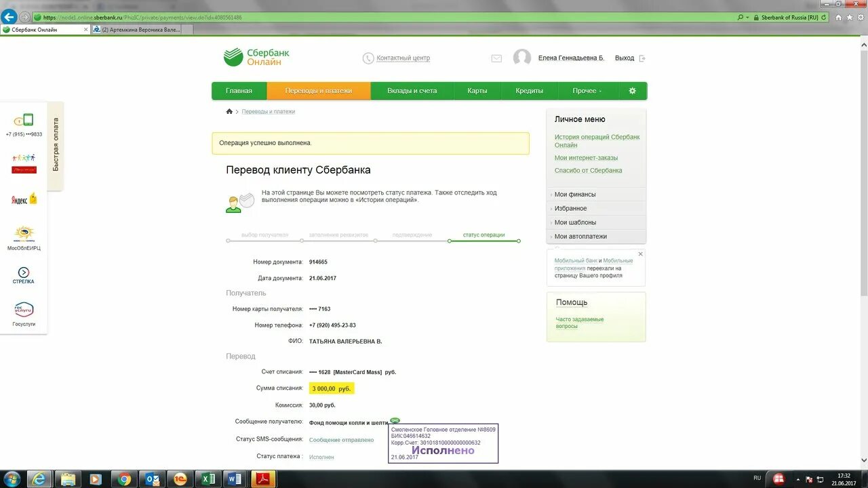
Task: Open Контактный центр link
Action: 403,58
